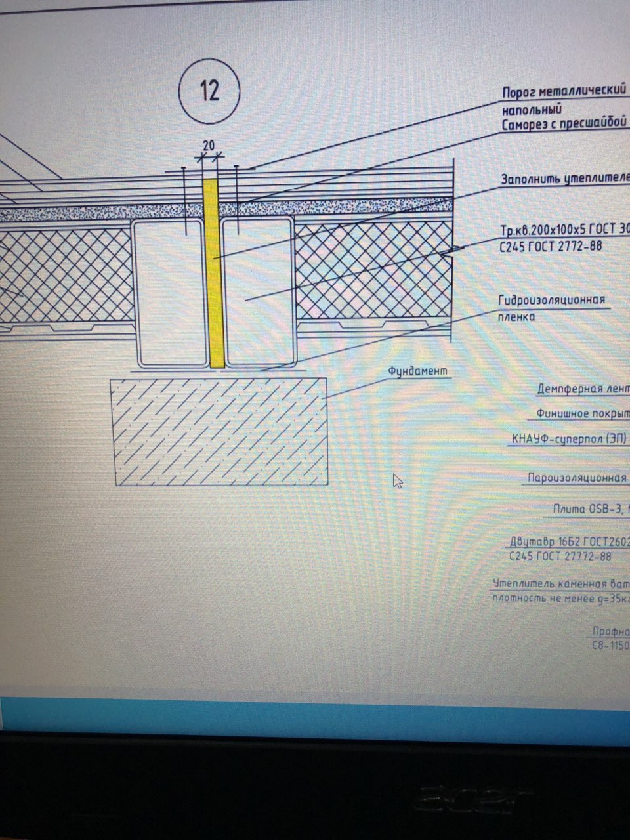This screenshot has height=840, width=630.
Task: Click the 'С8-1150' legend line
Action: [610, 646]
